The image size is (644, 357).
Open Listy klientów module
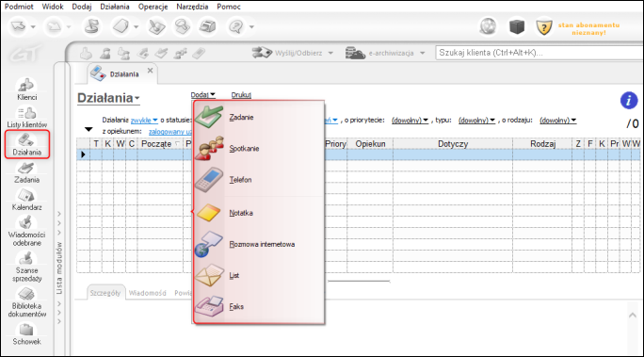click(26, 118)
